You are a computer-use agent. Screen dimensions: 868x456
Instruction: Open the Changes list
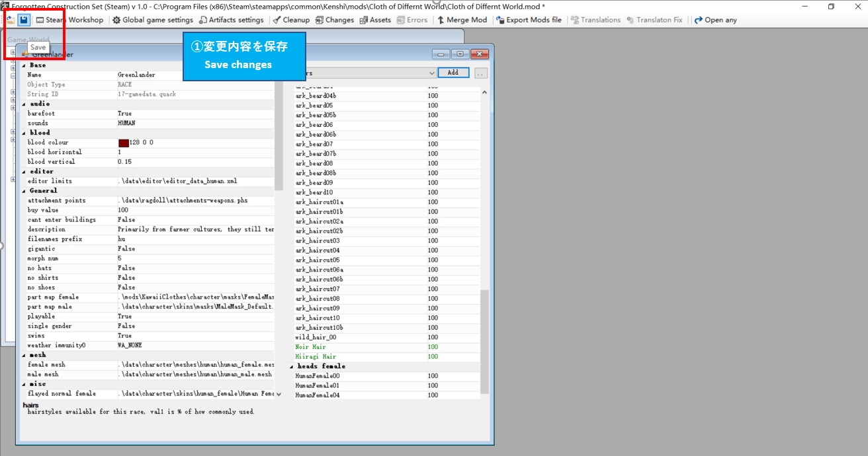[x=335, y=20]
